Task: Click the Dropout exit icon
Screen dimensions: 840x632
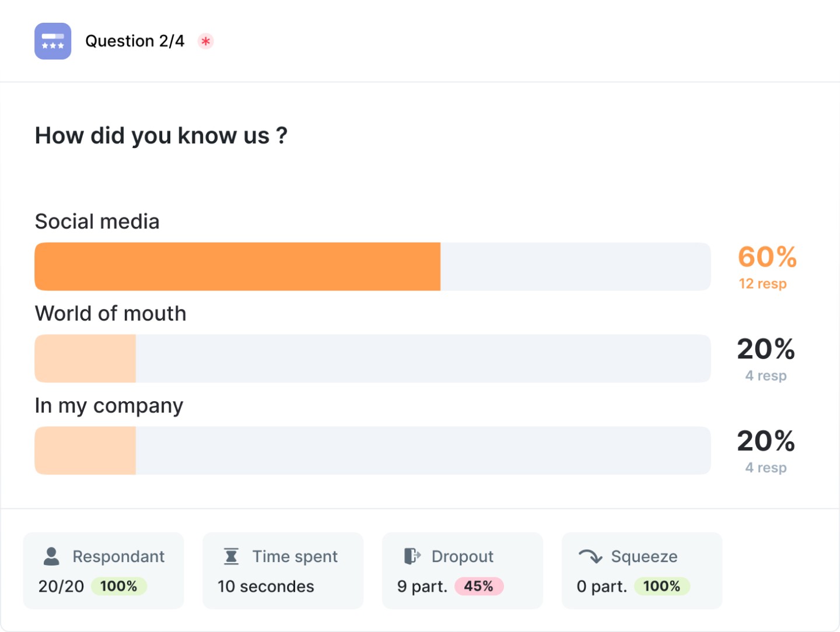Action: click(x=412, y=556)
